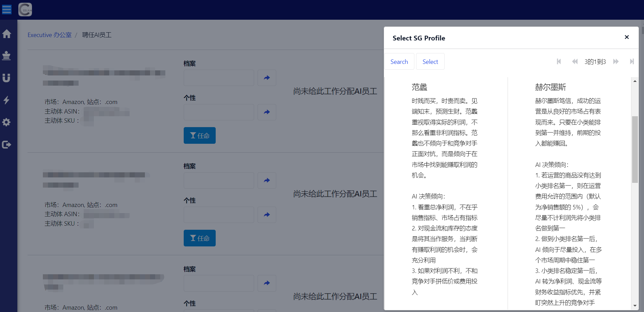The width and height of the screenshot is (644, 312).
Task: Close the Select SG Profile dialog
Action: 627,37
